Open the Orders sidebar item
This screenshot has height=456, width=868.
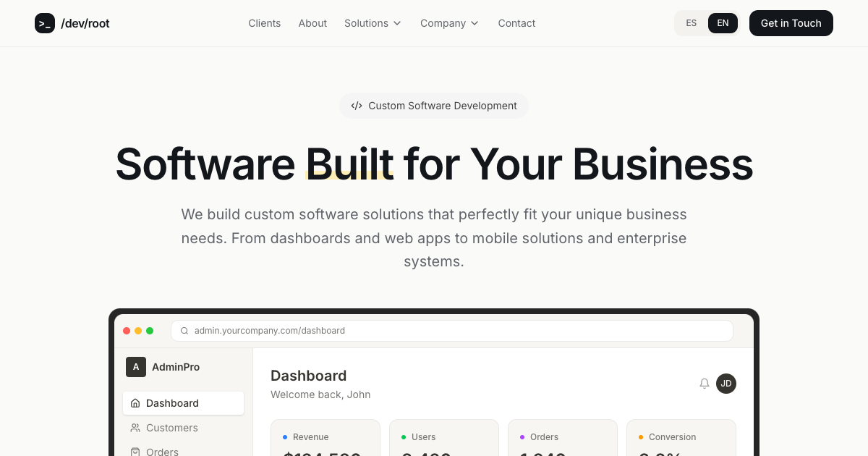(x=183, y=450)
